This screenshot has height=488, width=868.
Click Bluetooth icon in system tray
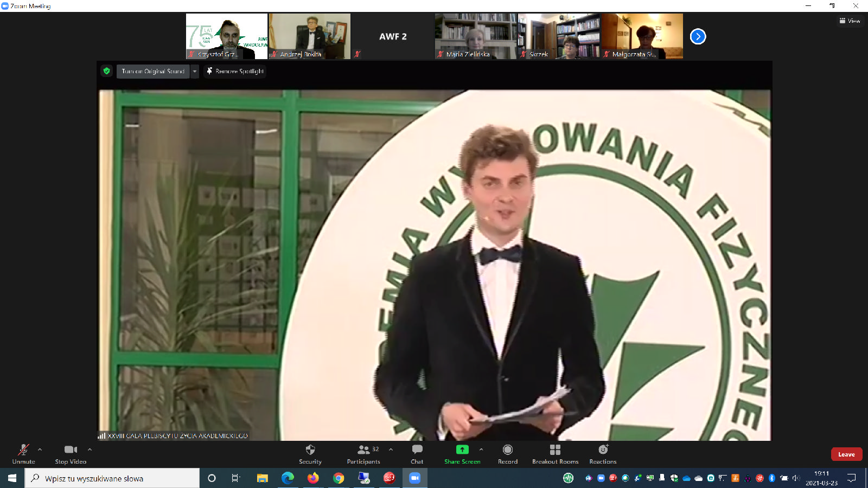click(x=772, y=478)
